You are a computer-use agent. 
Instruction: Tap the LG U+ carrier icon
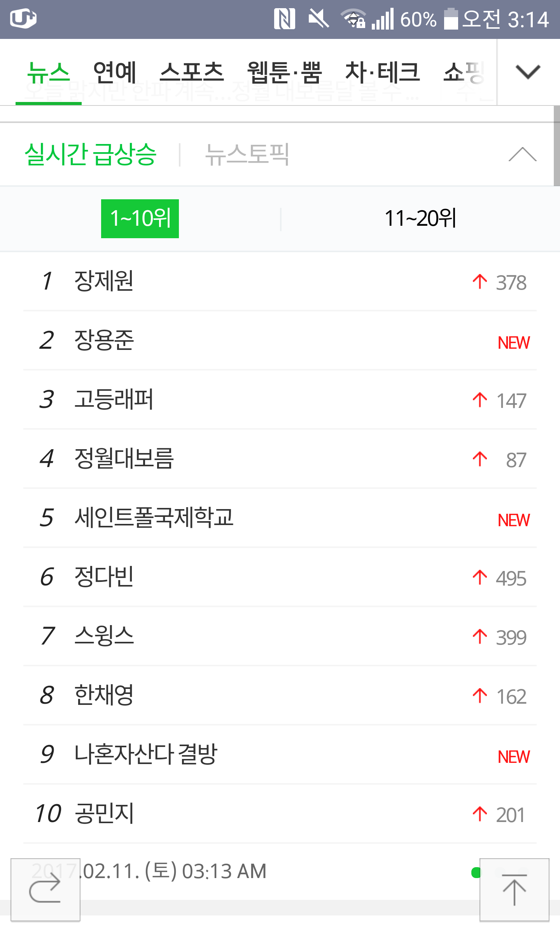pos(23,18)
